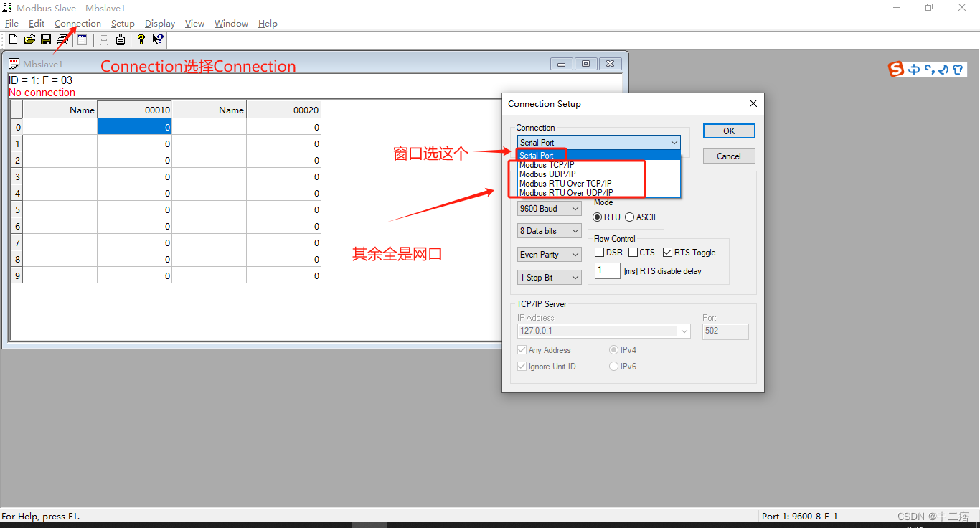
Task: Click the Save floppy disk toolbar icon
Action: click(46, 39)
